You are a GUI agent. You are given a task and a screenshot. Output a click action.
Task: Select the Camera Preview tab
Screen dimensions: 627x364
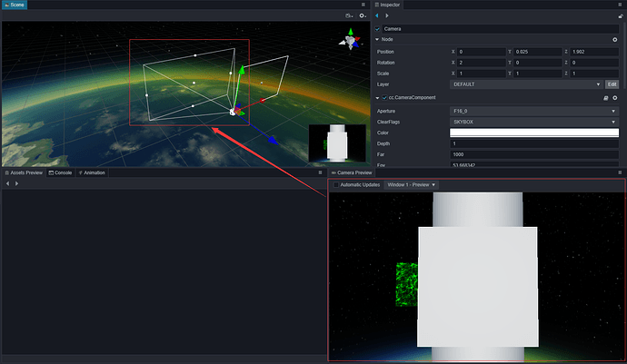click(x=352, y=172)
